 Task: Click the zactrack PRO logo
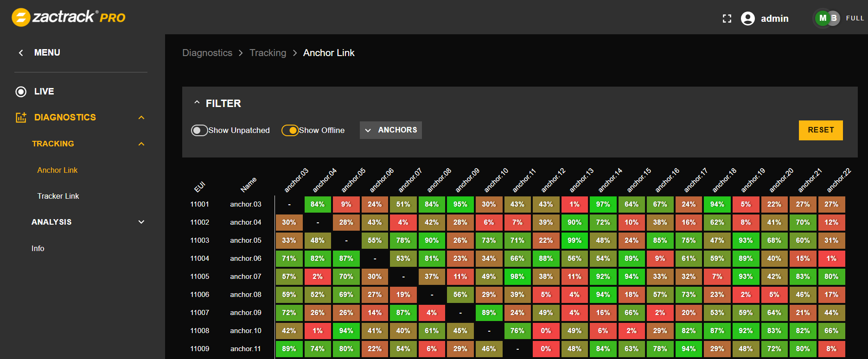tap(68, 18)
